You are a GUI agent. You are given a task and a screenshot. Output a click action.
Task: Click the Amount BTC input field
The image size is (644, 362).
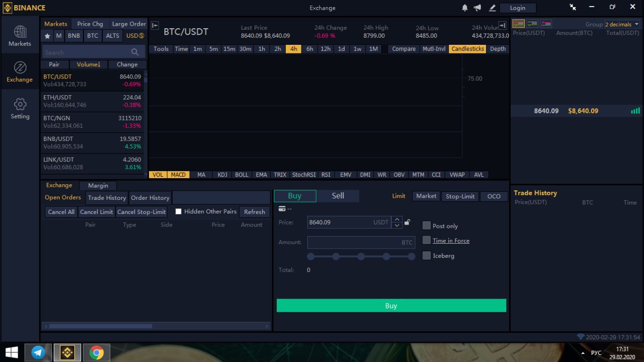coord(361,242)
